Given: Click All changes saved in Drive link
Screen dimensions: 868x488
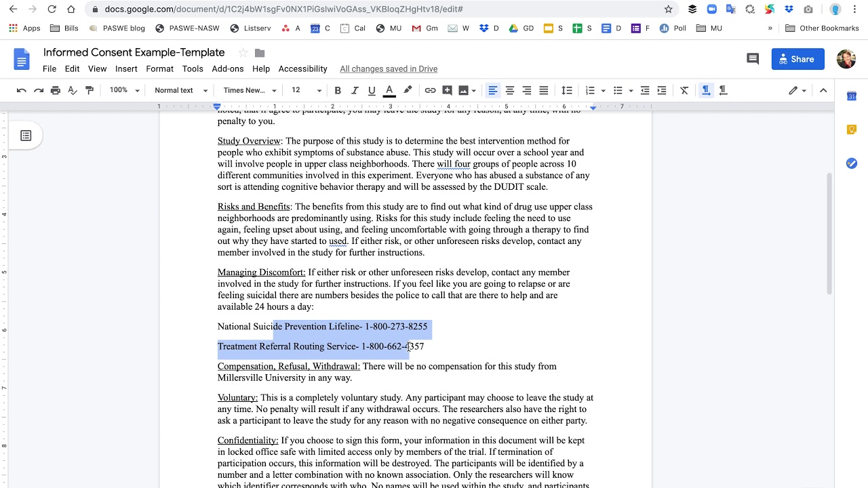Looking at the screenshot, I should 389,68.
